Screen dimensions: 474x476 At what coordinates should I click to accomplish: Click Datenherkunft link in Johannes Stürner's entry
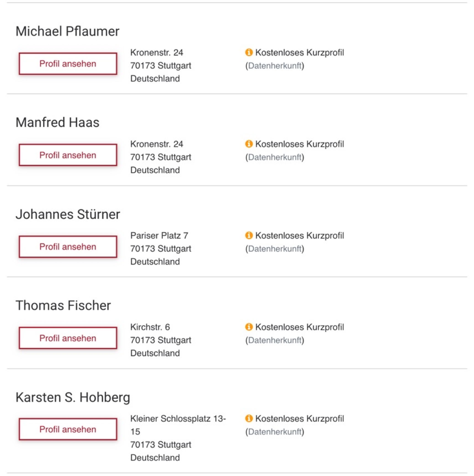[274, 249]
